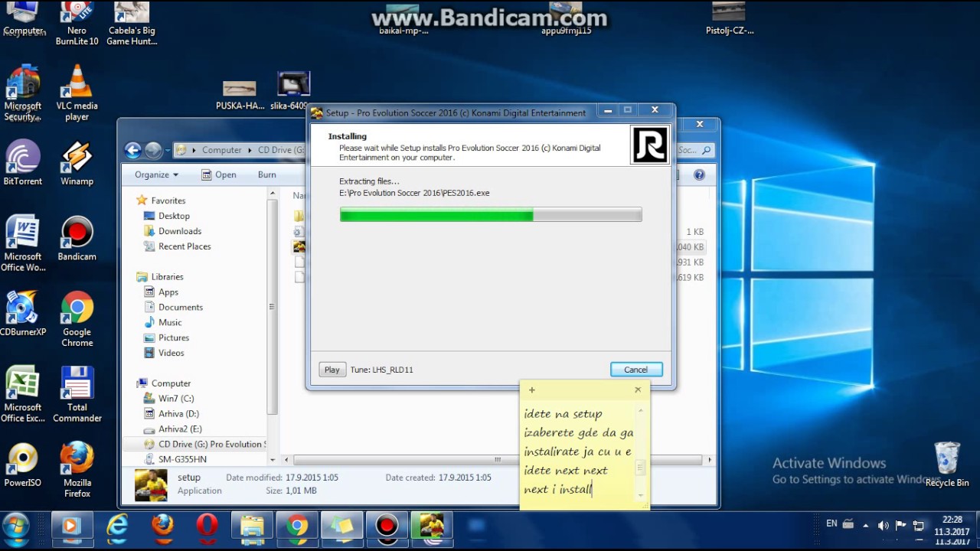The image size is (980, 551).
Task: Click the EN language indicator
Action: [831, 524]
